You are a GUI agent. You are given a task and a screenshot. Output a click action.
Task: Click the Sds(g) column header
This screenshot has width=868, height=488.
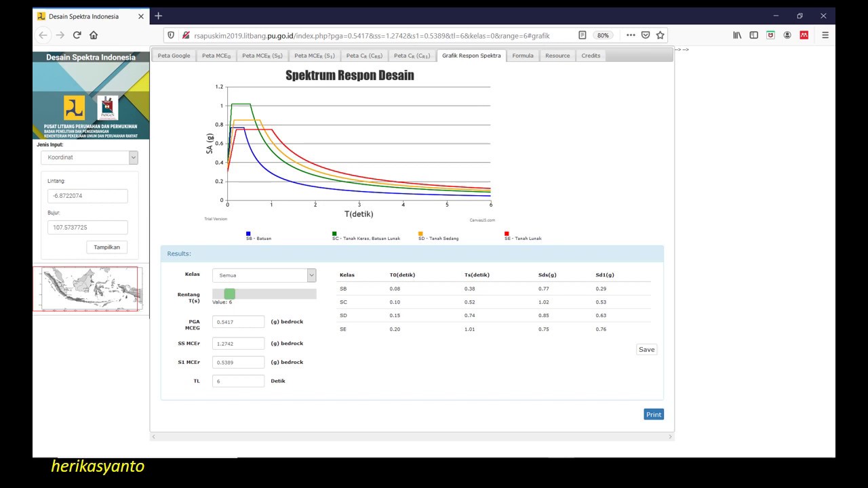547,275
